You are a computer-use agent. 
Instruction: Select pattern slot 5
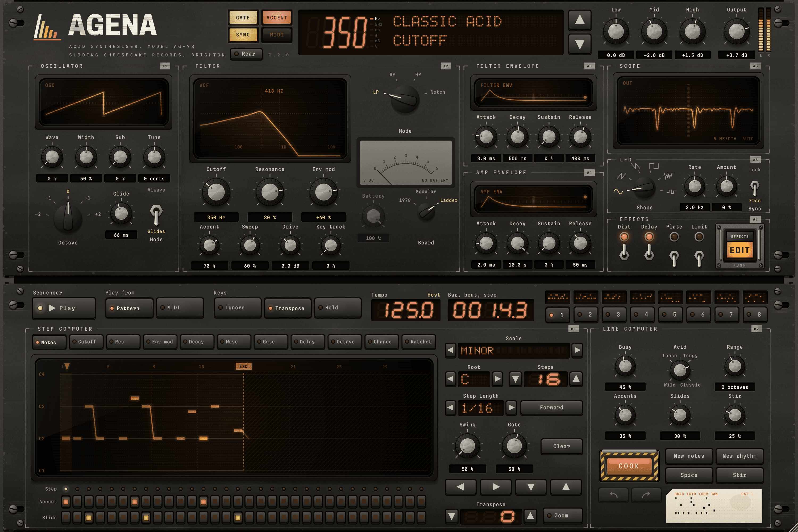click(670, 314)
